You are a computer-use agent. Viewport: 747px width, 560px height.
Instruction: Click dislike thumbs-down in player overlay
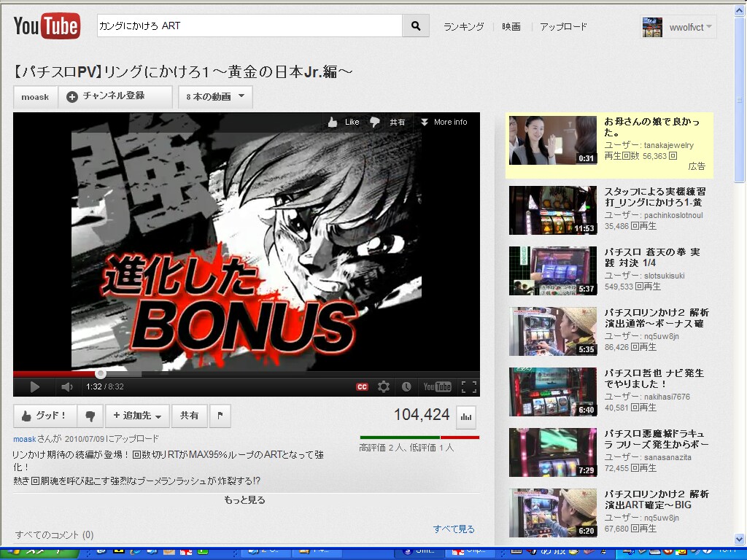[x=375, y=122]
